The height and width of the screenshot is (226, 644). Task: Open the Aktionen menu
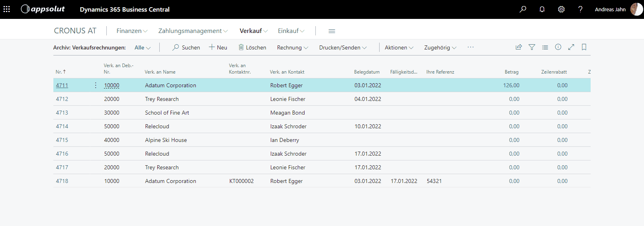(399, 47)
